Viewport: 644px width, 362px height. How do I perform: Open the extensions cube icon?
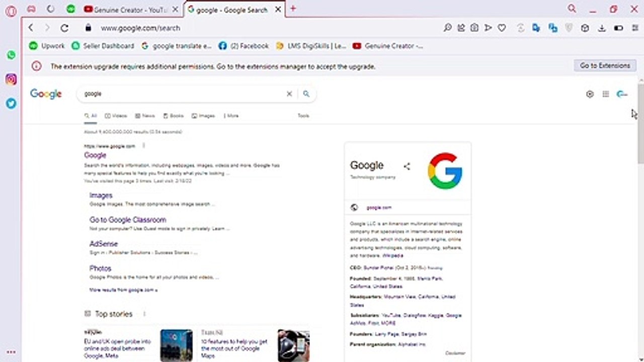tap(585, 28)
